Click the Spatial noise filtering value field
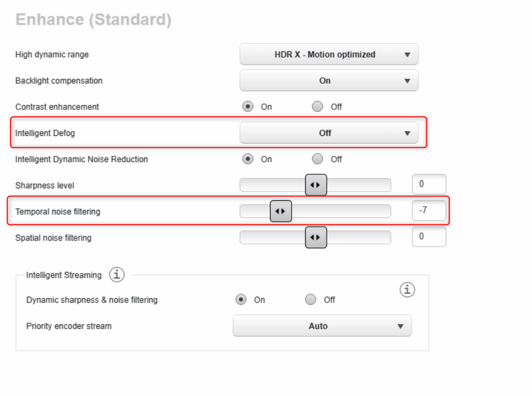 (x=429, y=237)
